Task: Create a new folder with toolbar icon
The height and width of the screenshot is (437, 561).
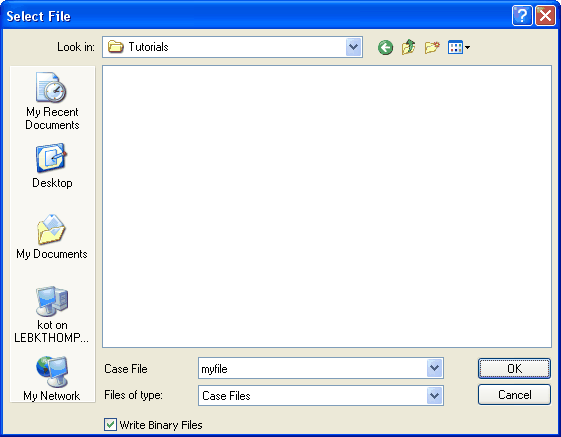Action: [432, 47]
